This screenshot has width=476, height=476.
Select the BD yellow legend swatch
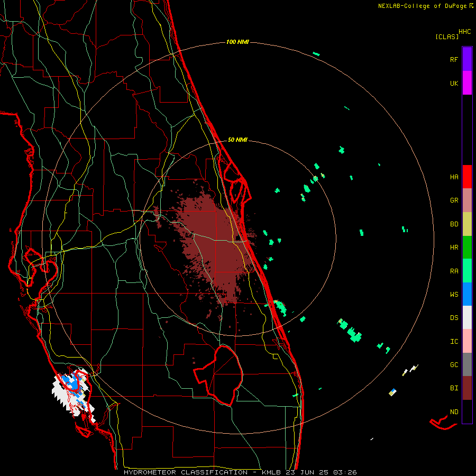(467, 224)
